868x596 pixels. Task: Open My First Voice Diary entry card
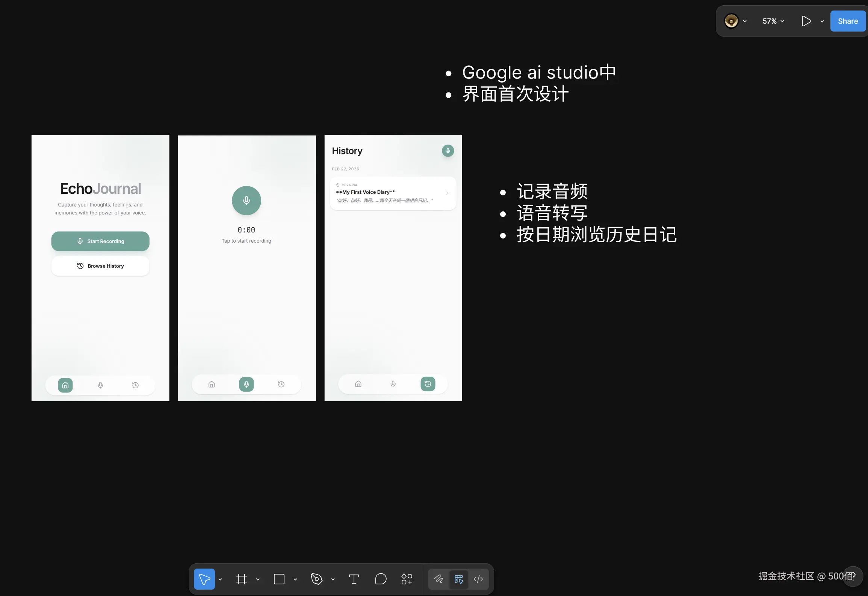393,193
